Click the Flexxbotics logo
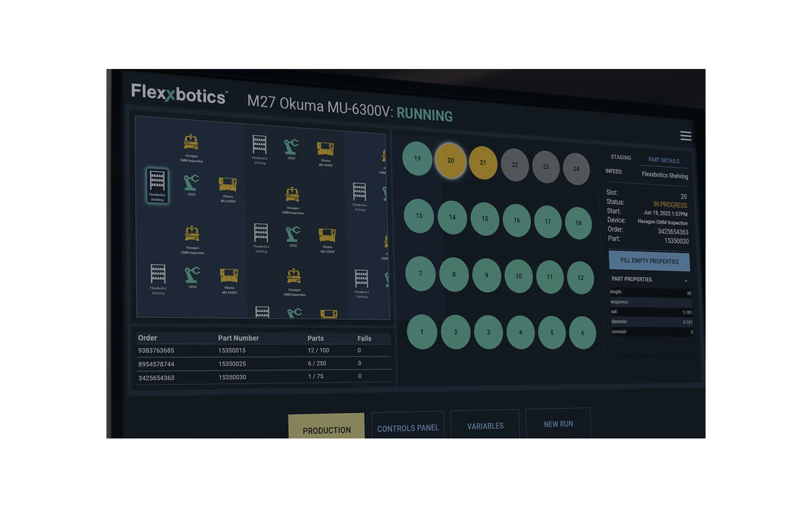Screen dimensions: 812x508 179,94
